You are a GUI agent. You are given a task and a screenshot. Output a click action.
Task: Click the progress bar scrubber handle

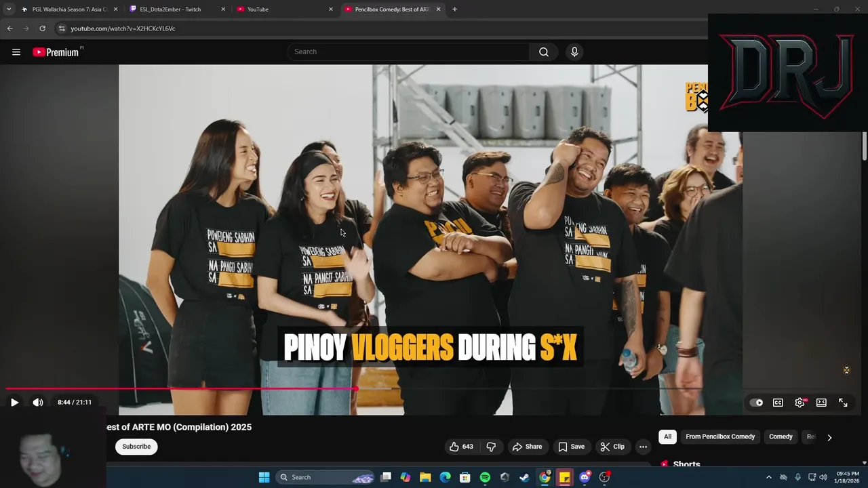pyautogui.click(x=355, y=389)
